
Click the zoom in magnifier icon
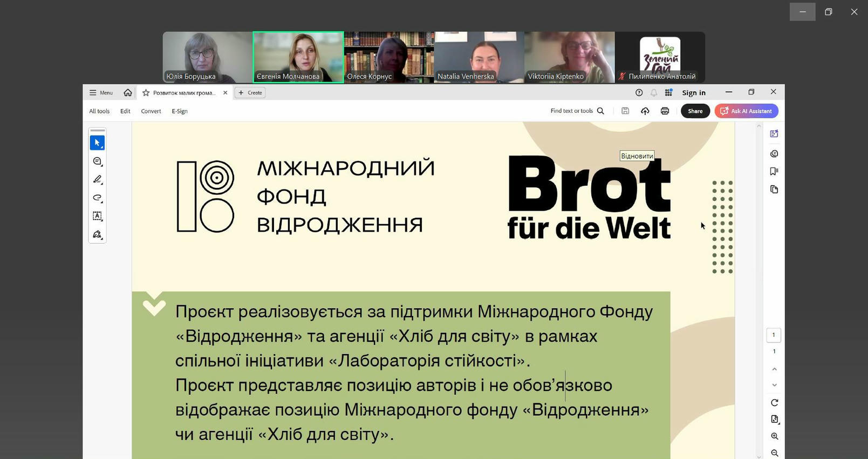(x=774, y=436)
